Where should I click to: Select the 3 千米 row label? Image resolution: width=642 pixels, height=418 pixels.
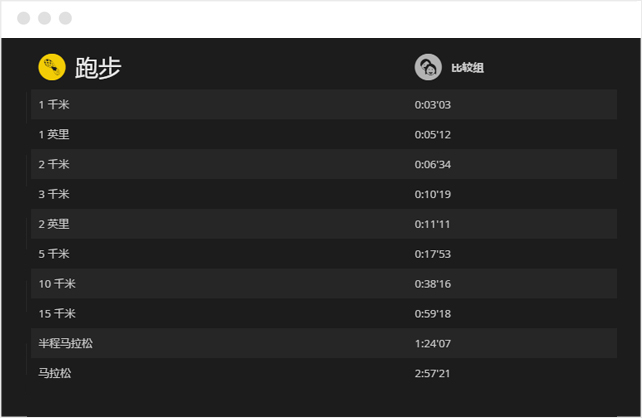54,194
